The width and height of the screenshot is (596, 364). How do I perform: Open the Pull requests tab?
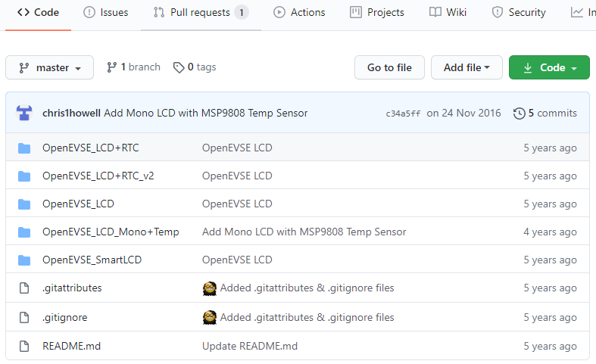pyautogui.click(x=201, y=12)
